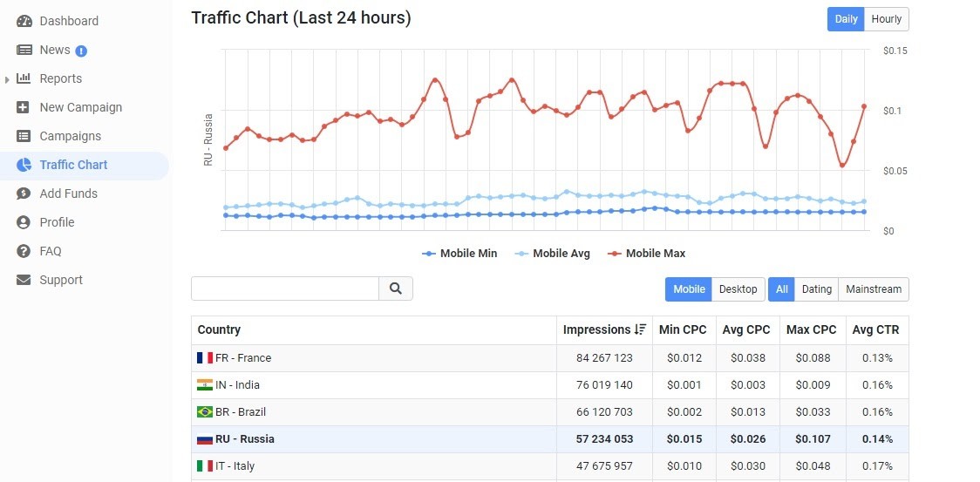Select the RU - Russia row
This screenshot has width=980, height=482.
(x=550, y=439)
